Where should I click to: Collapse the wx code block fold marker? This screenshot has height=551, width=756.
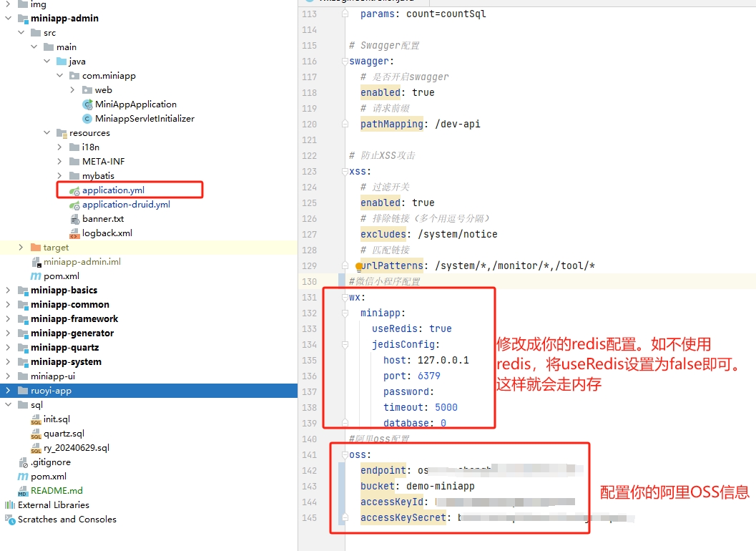click(x=345, y=297)
